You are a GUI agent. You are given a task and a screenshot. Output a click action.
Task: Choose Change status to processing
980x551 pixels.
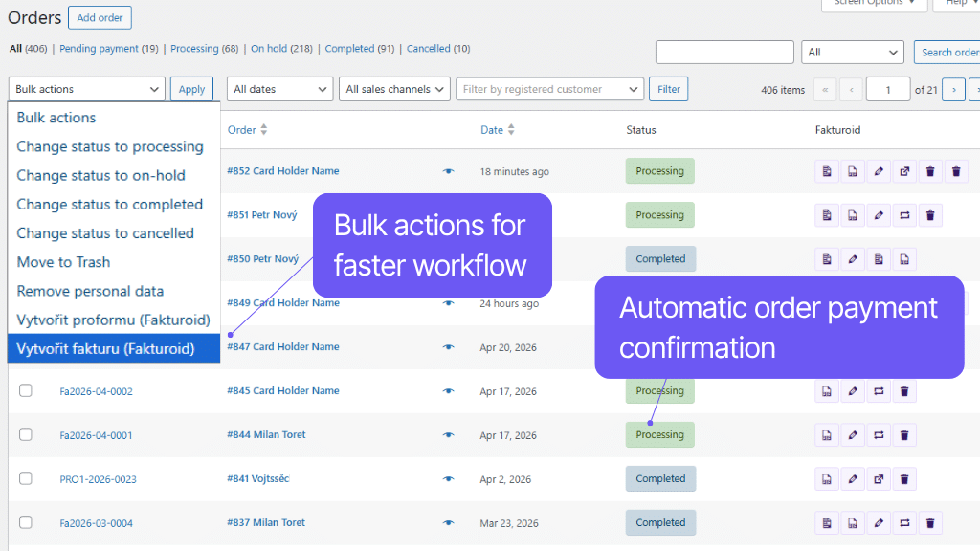[x=110, y=146]
